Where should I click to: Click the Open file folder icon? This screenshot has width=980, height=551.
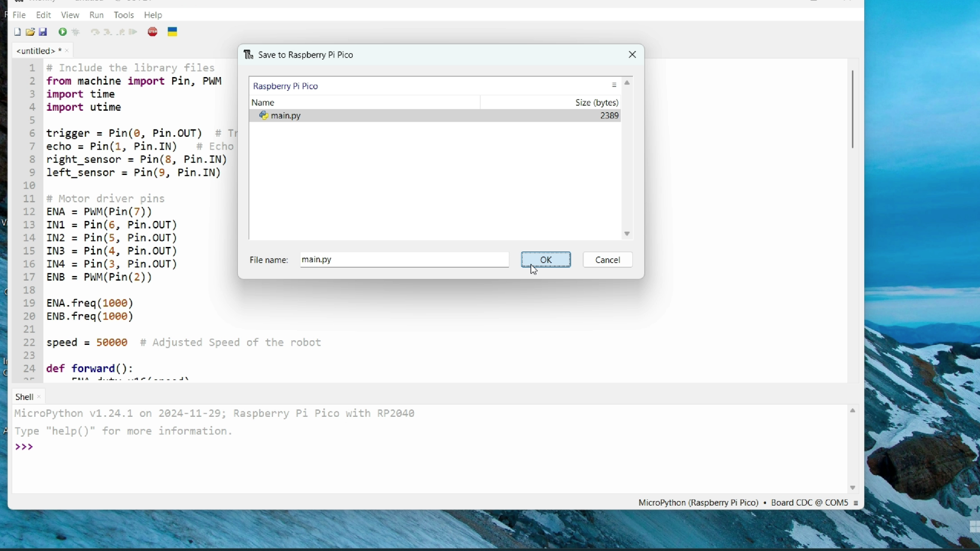[x=31, y=32]
